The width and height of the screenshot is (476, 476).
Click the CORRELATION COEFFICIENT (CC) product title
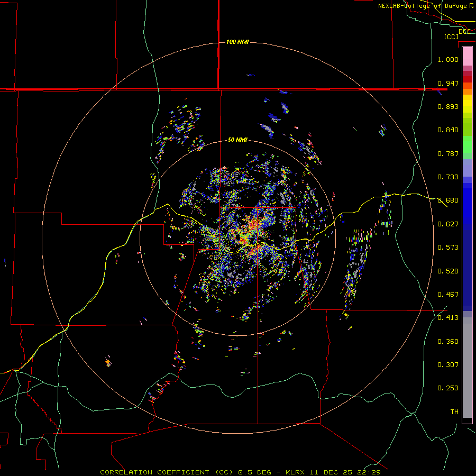click(x=167, y=472)
